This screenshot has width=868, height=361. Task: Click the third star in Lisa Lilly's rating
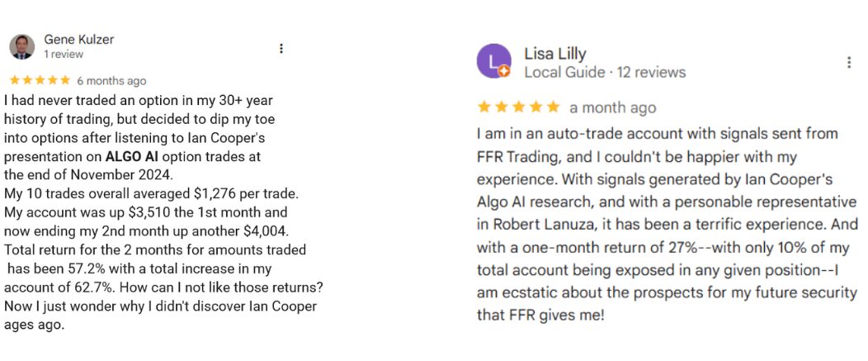point(519,107)
